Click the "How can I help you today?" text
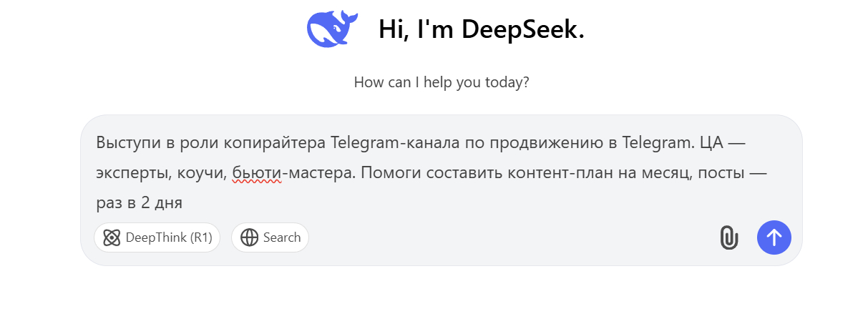Viewport: 868px width, 309px height. coord(442,82)
